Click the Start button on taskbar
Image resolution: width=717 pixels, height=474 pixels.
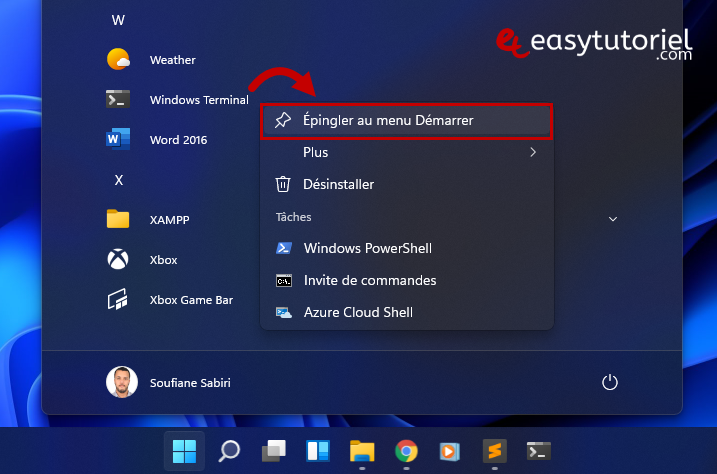point(184,451)
